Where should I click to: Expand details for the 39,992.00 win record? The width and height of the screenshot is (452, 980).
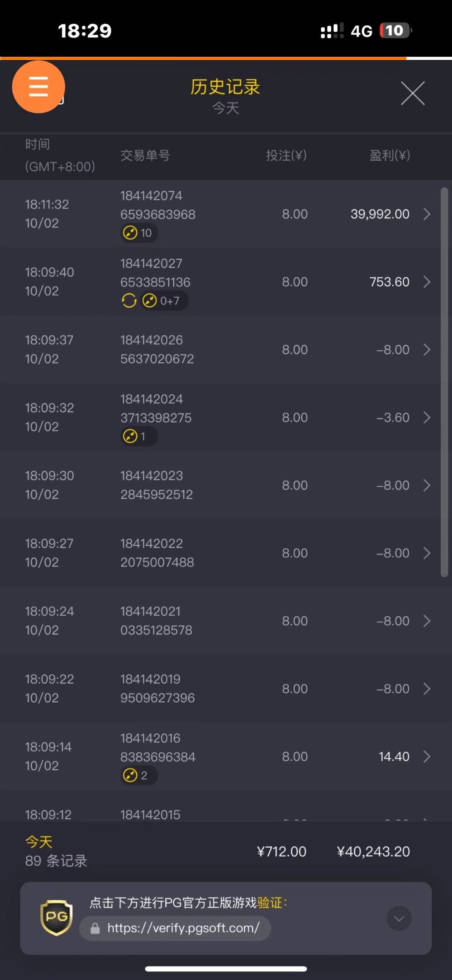pyautogui.click(x=427, y=214)
